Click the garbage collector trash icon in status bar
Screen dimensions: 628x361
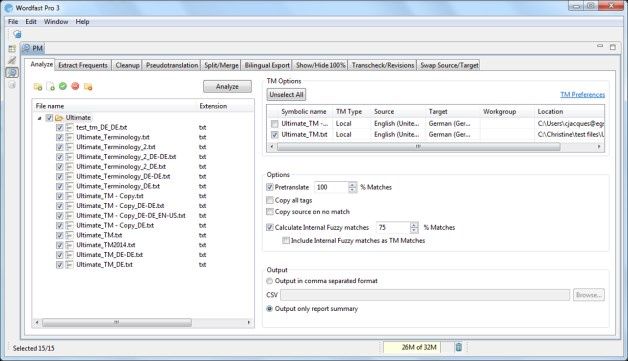click(x=459, y=347)
